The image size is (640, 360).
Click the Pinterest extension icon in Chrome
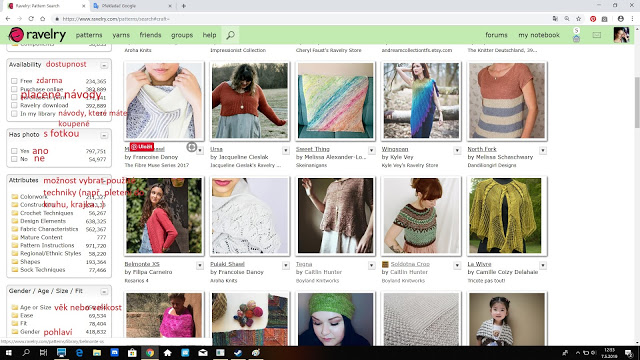tap(593, 19)
